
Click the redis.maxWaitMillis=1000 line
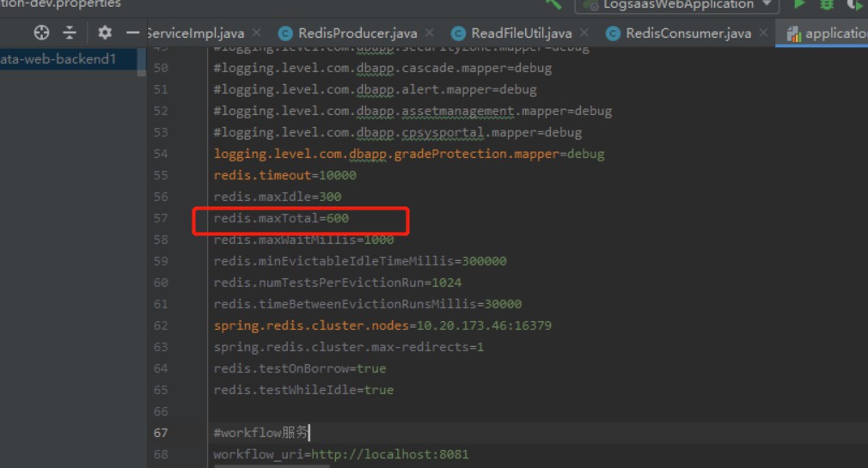(304, 240)
